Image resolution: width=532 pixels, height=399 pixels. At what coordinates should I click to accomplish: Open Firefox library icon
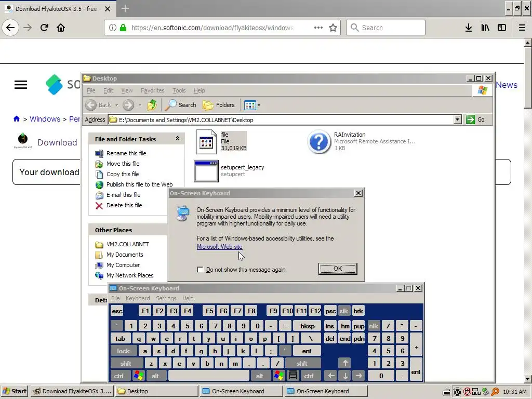click(485, 28)
